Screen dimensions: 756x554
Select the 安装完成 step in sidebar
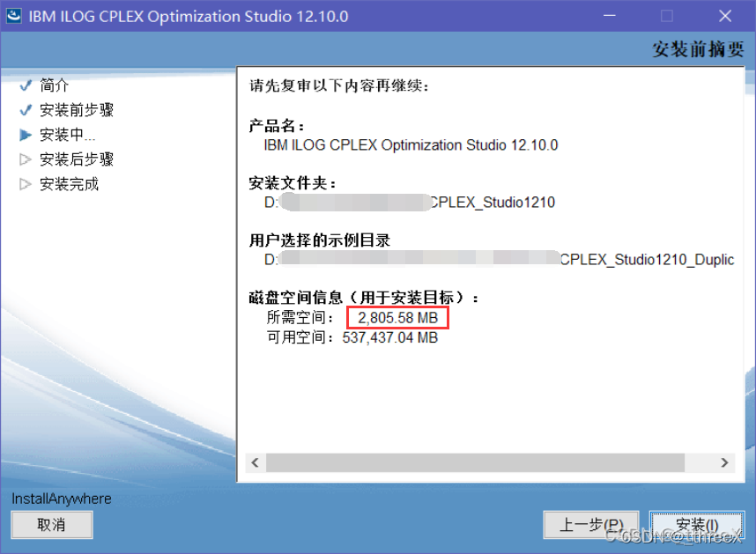tap(69, 184)
